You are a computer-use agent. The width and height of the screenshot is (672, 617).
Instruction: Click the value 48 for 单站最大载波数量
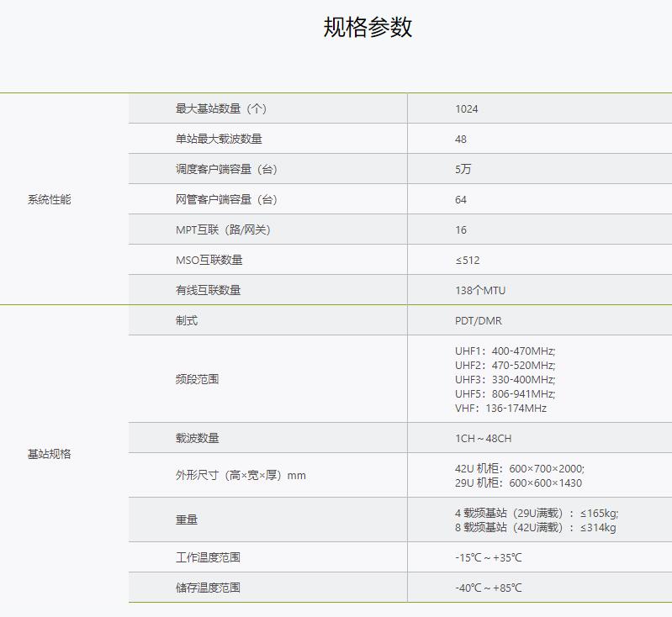461,140
